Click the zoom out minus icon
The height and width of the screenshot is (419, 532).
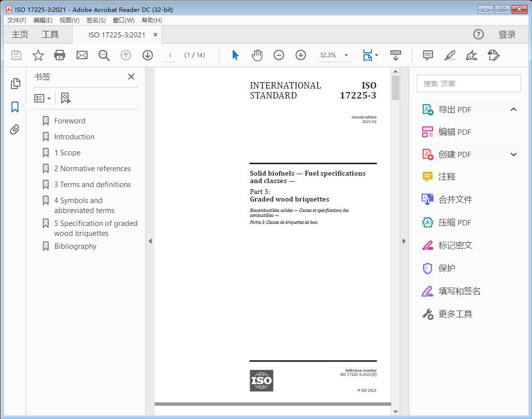tap(279, 55)
